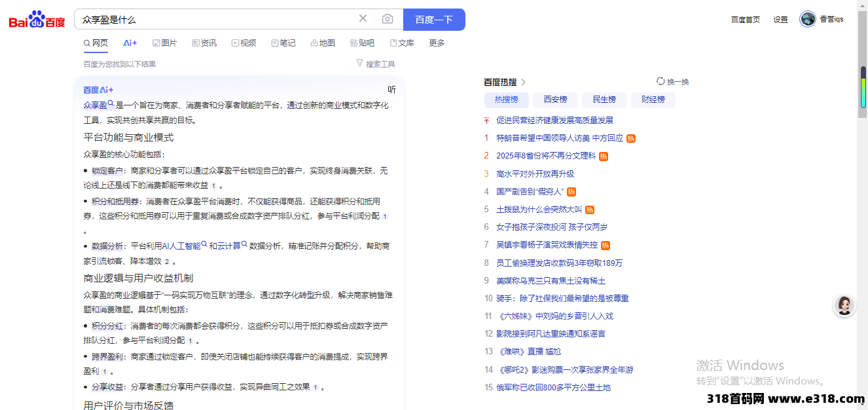Expand 百度热搜 using its chevron arrow
The height and width of the screenshot is (410, 868).
click(524, 83)
